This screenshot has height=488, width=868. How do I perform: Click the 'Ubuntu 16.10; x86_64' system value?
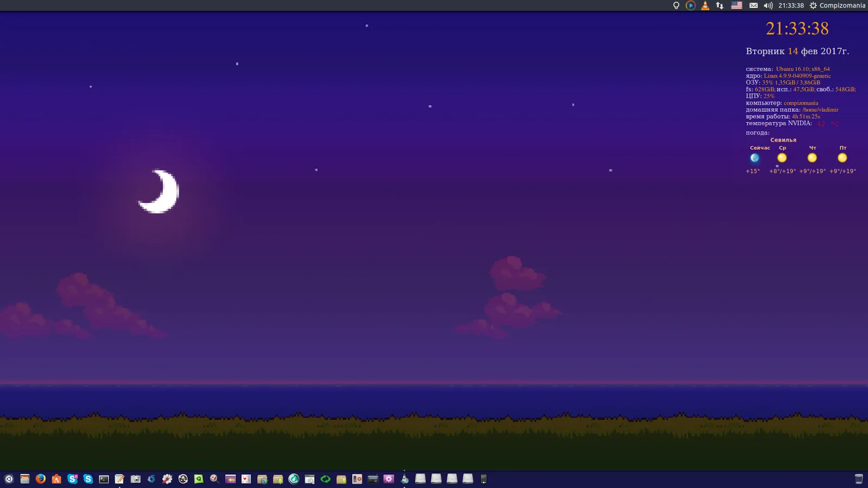pos(803,69)
